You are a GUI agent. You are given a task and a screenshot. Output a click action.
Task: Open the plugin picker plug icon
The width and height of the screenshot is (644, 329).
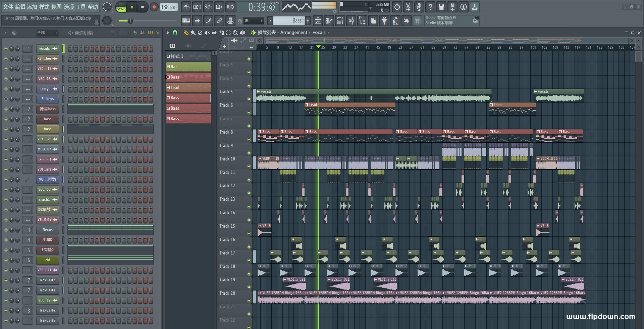384,21
